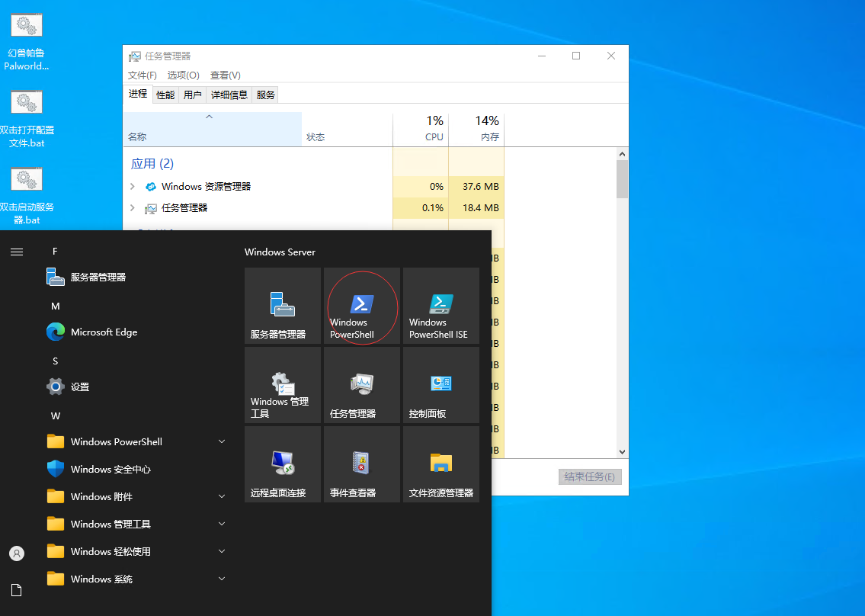
Task: Open the Windows PowerShell tile
Action: click(362, 306)
